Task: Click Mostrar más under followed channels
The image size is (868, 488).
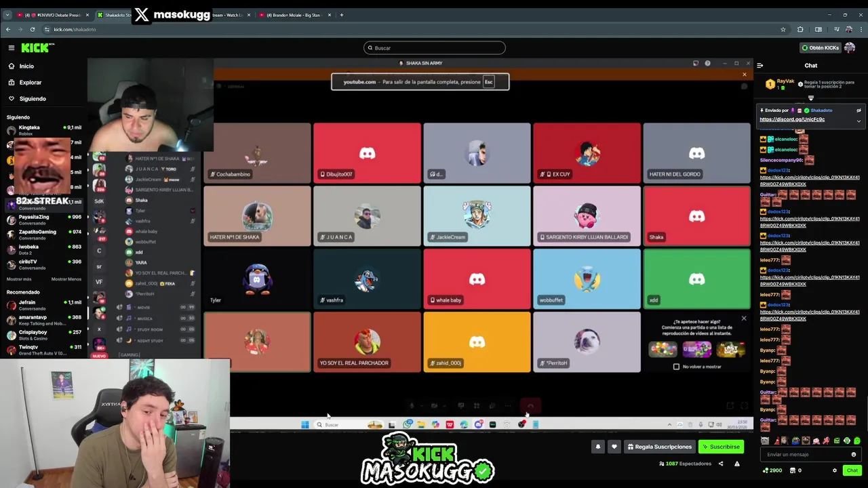Action: click(x=19, y=279)
